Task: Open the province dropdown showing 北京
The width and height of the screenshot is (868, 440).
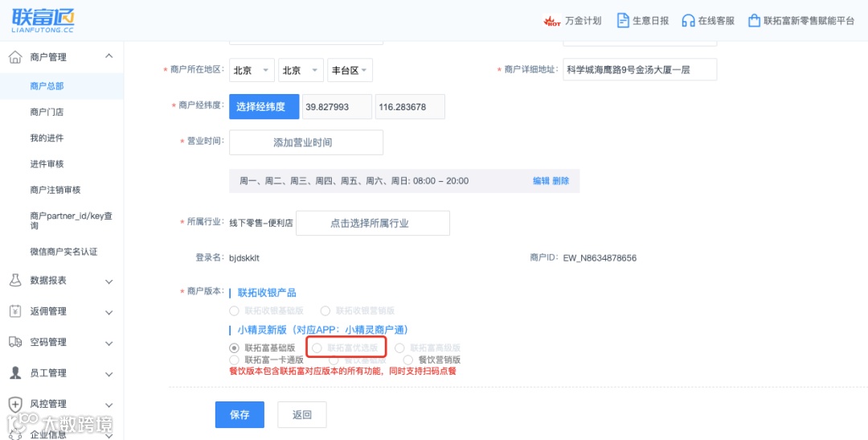Action: pos(252,70)
